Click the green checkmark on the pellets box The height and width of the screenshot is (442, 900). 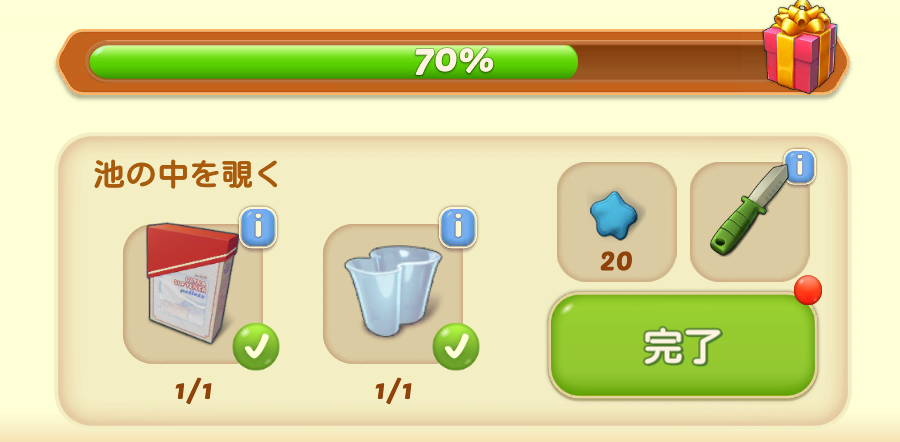[256, 347]
